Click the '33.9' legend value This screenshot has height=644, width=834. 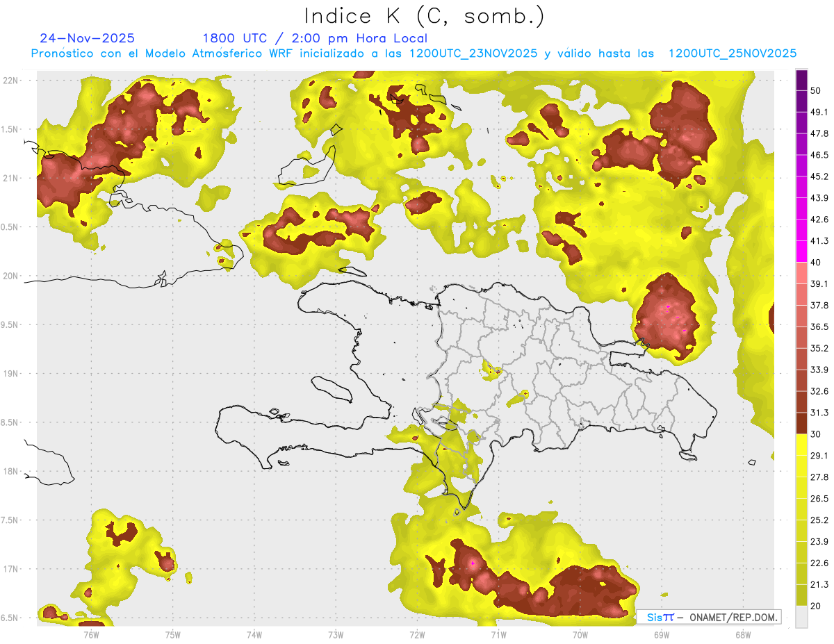tap(819, 369)
